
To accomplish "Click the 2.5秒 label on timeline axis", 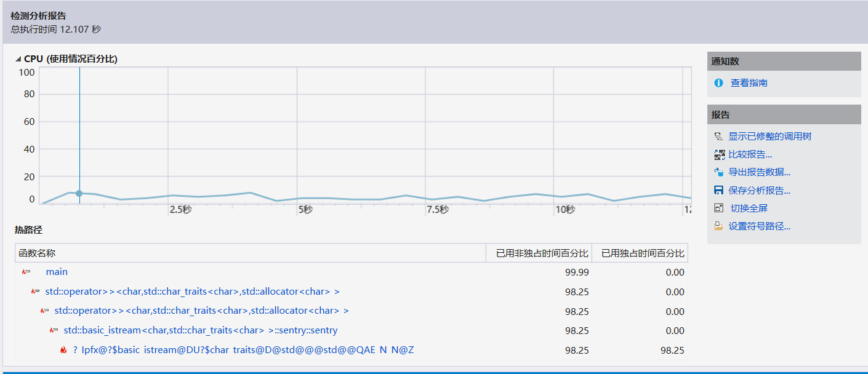I will [x=180, y=210].
